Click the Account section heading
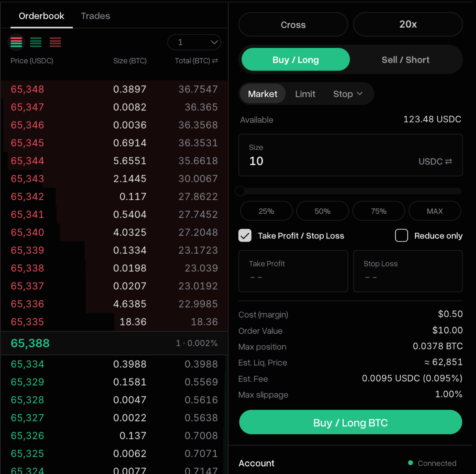The width and height of the screenshot is (476, 474). [x=256, y=463]
